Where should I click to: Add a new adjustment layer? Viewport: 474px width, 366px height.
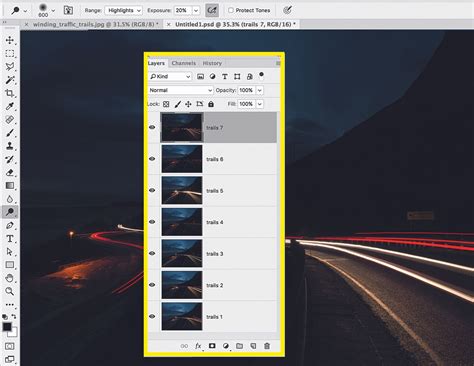coord(226,346)
